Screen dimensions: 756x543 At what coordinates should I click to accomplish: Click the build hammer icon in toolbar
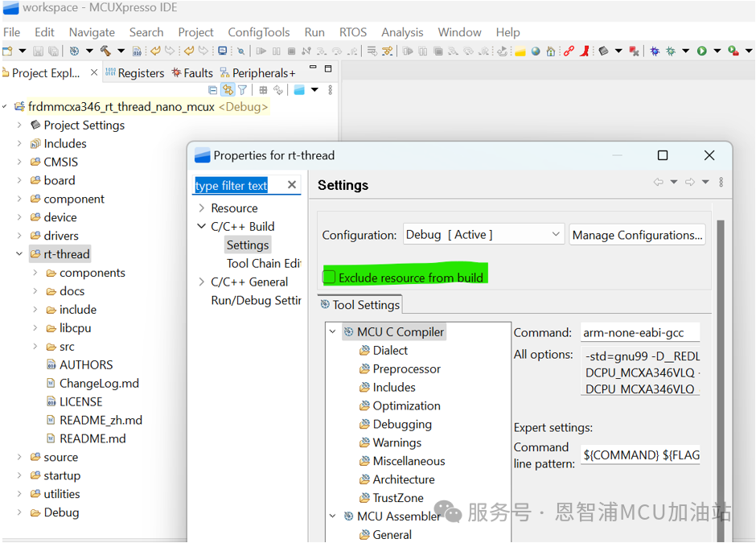coord(105,51)
